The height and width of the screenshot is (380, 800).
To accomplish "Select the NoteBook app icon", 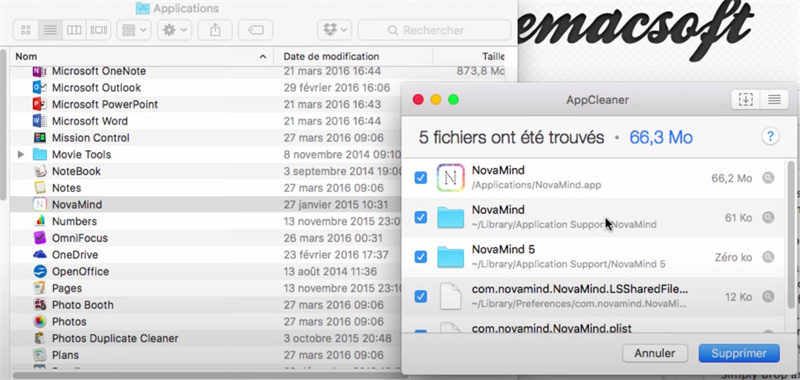I will point(39,171).
